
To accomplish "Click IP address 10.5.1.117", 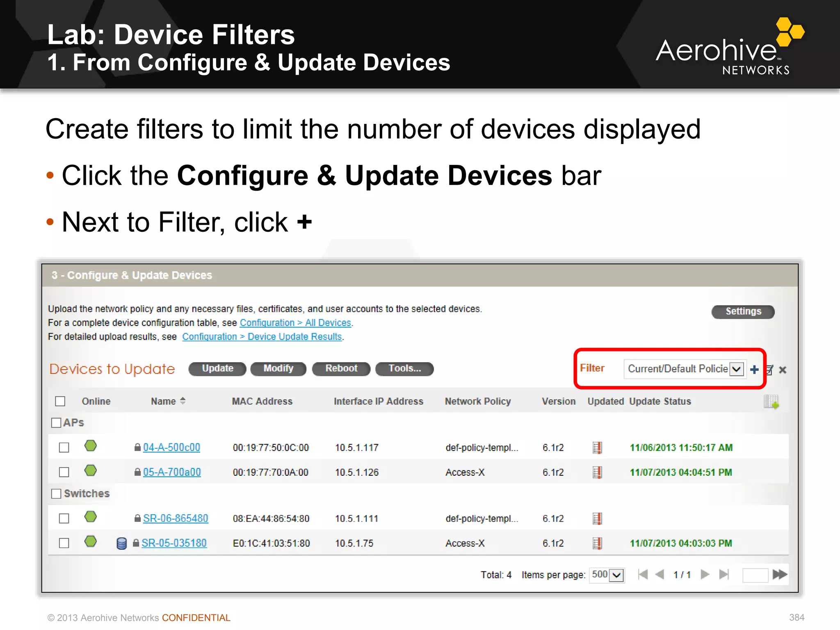I will [x=357, y=447].
